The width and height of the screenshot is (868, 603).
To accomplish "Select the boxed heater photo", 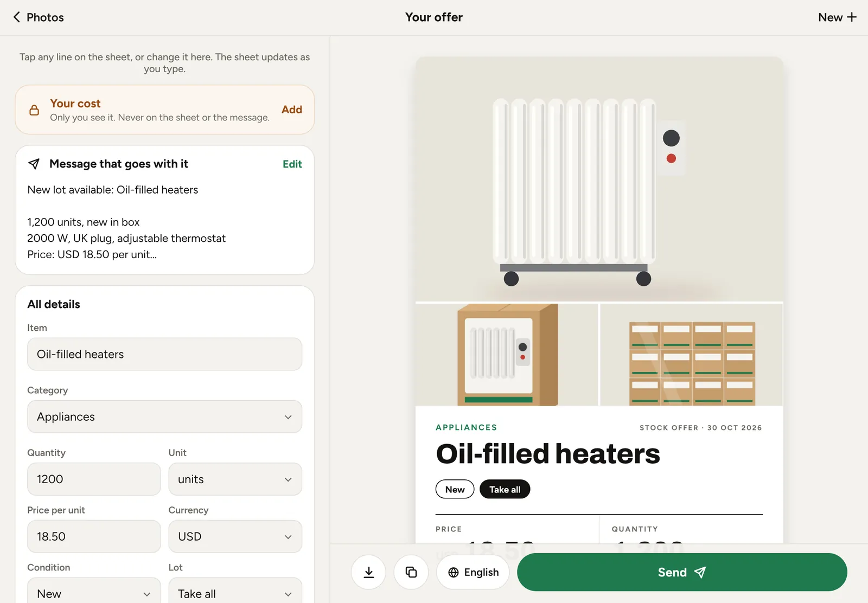I will tap(507, 354).
